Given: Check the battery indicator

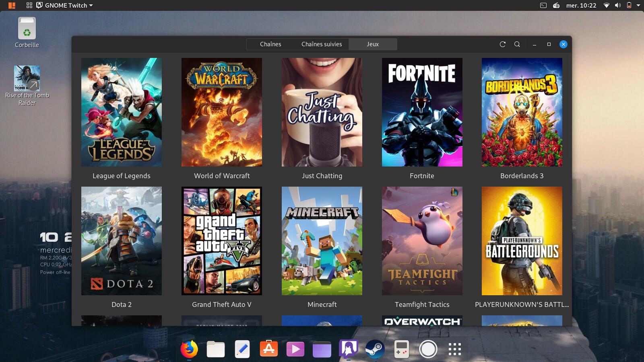Looking at the screenshot, I should (629, 5).
